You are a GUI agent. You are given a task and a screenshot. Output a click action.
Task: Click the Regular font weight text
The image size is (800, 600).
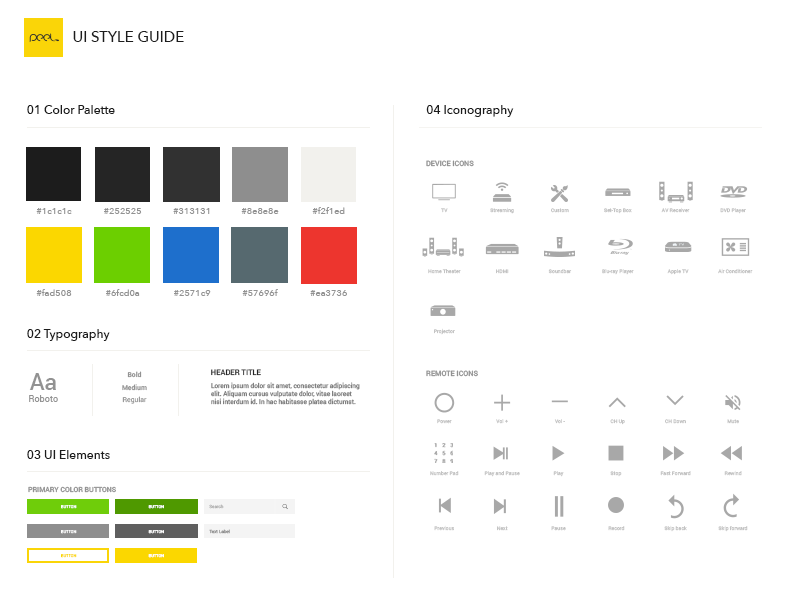click(x=134, y=400)
